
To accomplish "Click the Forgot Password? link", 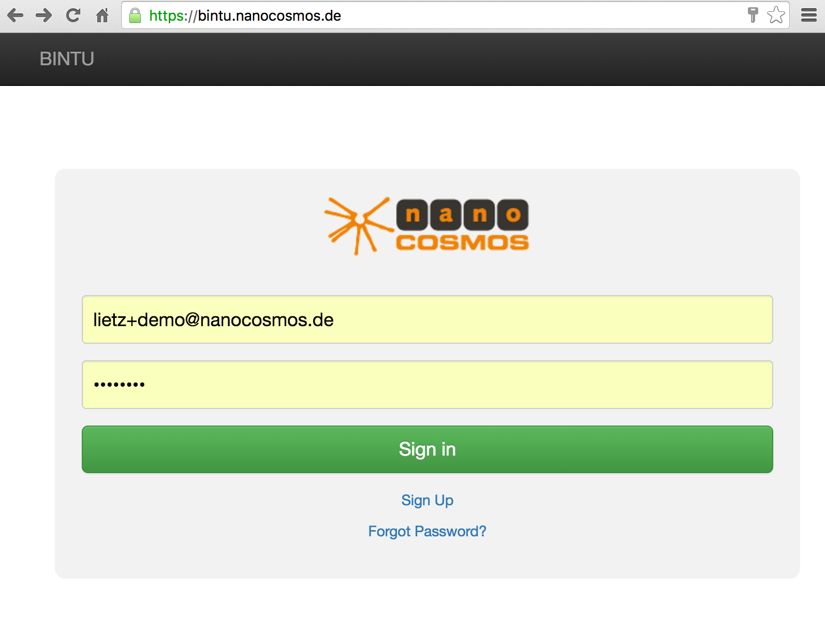I will pyautogui.click(x=427, y=531).
